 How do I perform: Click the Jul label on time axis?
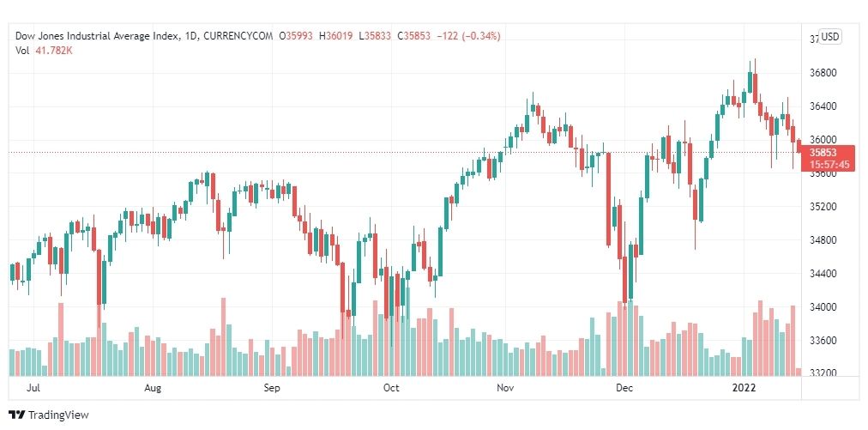(33, 388)
